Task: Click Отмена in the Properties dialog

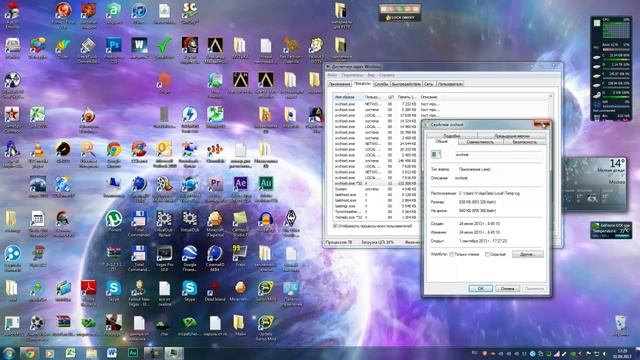Action: (507, 289)
